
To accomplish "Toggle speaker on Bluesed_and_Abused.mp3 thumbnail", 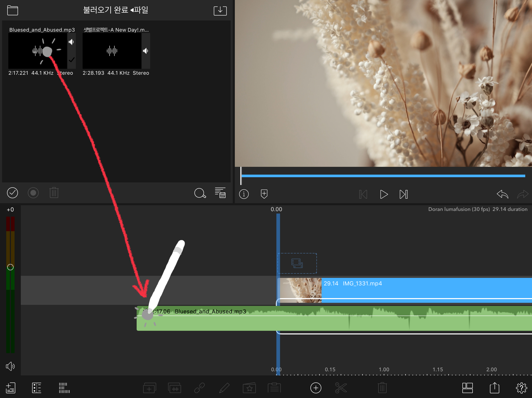I will tap(71, 42).
